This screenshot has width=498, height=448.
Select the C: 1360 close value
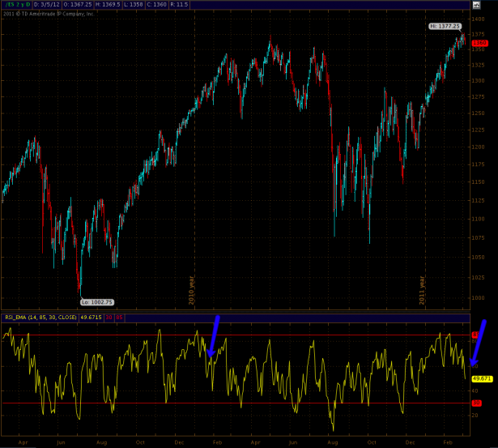coord(156,4)
